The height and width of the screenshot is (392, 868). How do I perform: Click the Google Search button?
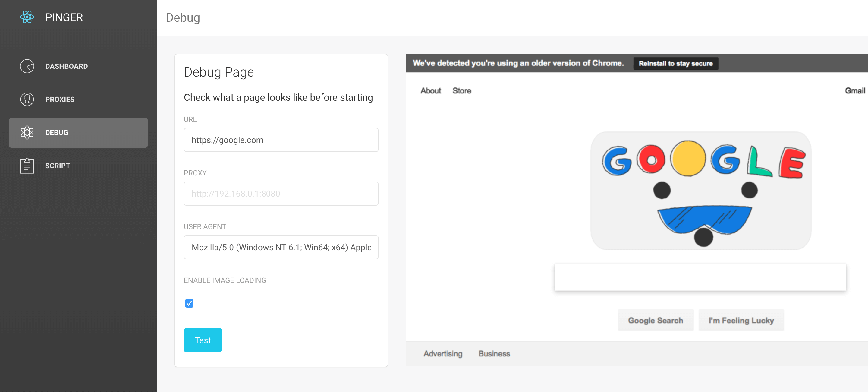click(656, 320)
